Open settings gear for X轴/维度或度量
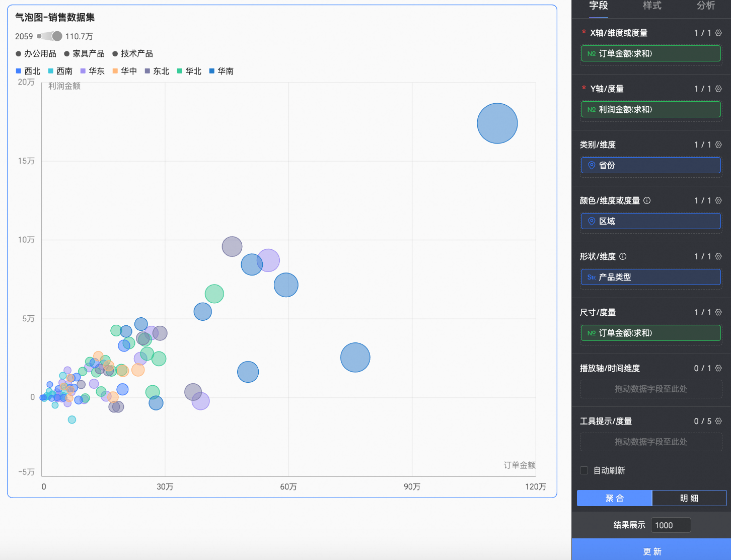The width and height of the screenshot is (731, 560). (718, 33)
